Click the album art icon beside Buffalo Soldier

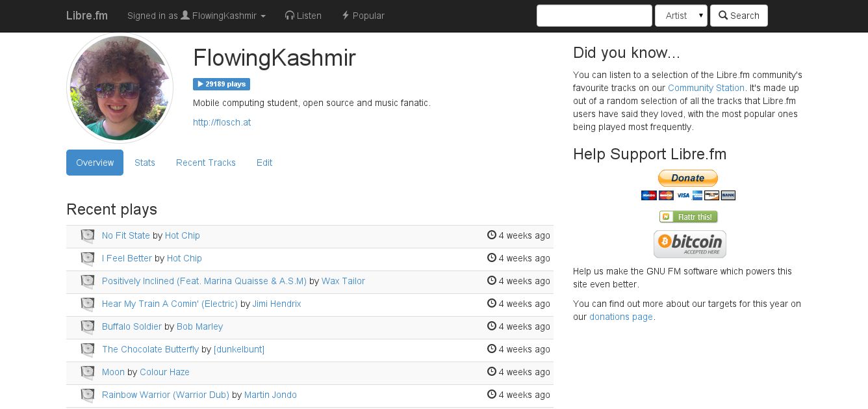tap(88, 327)
